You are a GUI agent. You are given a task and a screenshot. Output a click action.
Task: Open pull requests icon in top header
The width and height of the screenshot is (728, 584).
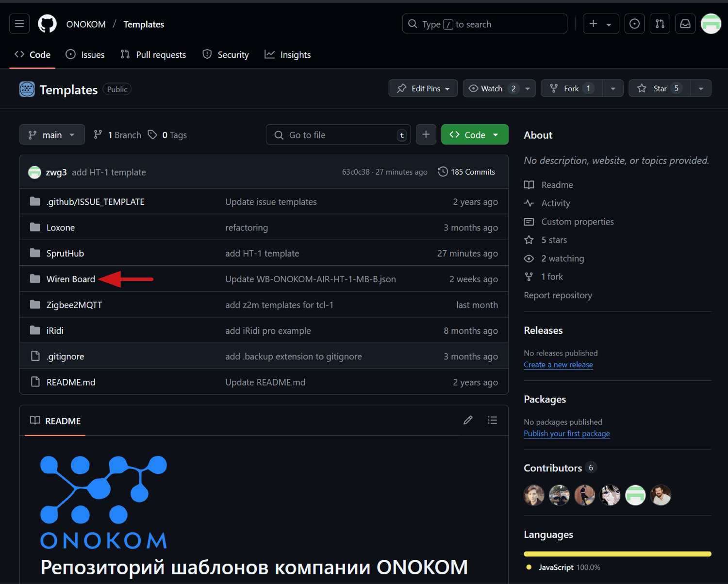660,24
